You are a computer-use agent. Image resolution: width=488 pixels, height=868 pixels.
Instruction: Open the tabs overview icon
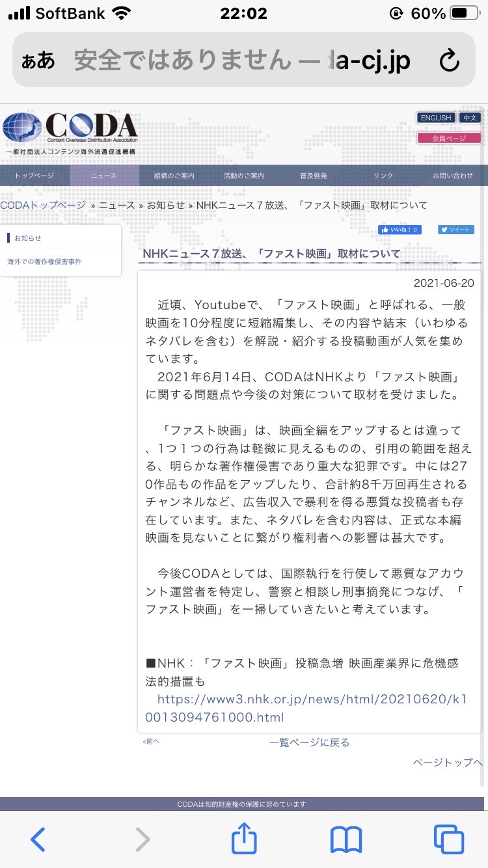(449, 839)
